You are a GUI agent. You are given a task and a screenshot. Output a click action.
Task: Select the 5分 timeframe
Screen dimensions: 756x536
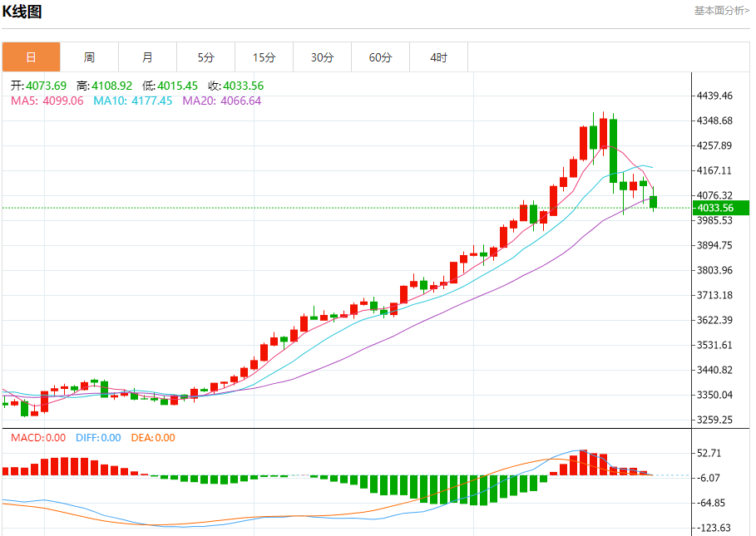(205, 57)
